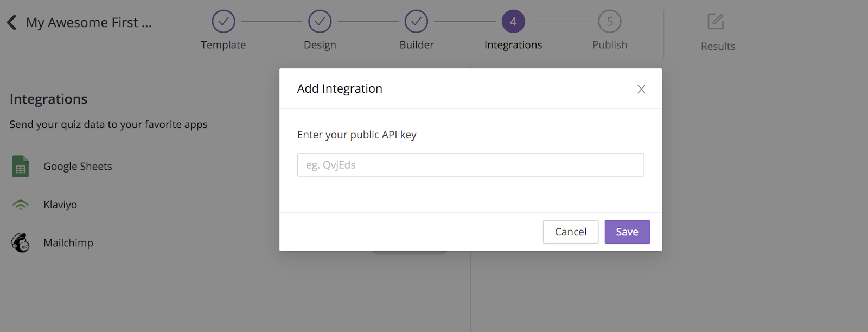Select the Builder step checkmark circle
The width and height of the screenshot is (868, 332).
pyautogui.click(x=416, y=22)
